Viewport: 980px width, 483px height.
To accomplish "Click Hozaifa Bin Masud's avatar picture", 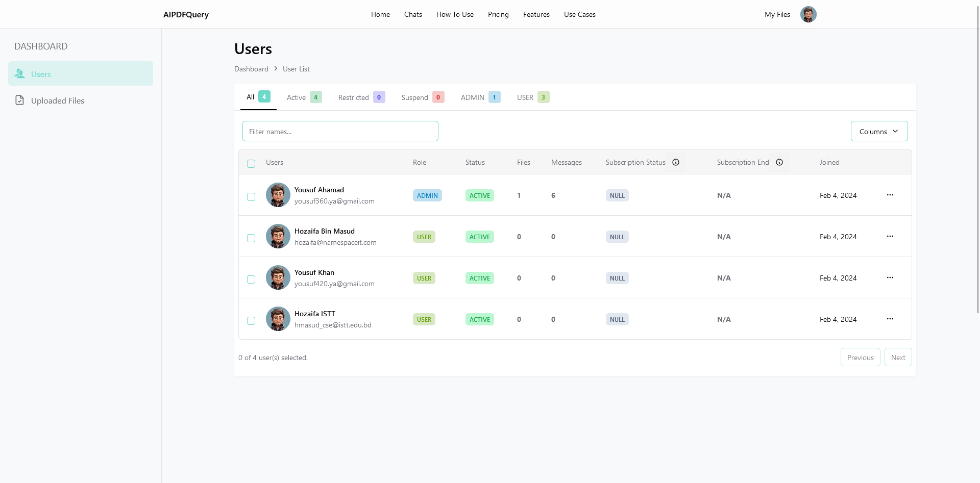I will point(278,236).
